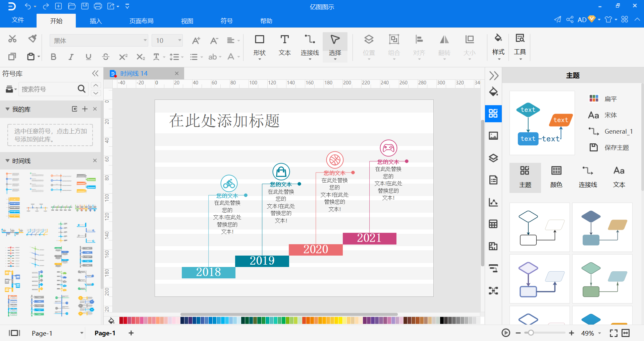The height and width of the screenshot is (341, 644).
Task: Toggle Superscript formatting
Action: tap(123, 57)
